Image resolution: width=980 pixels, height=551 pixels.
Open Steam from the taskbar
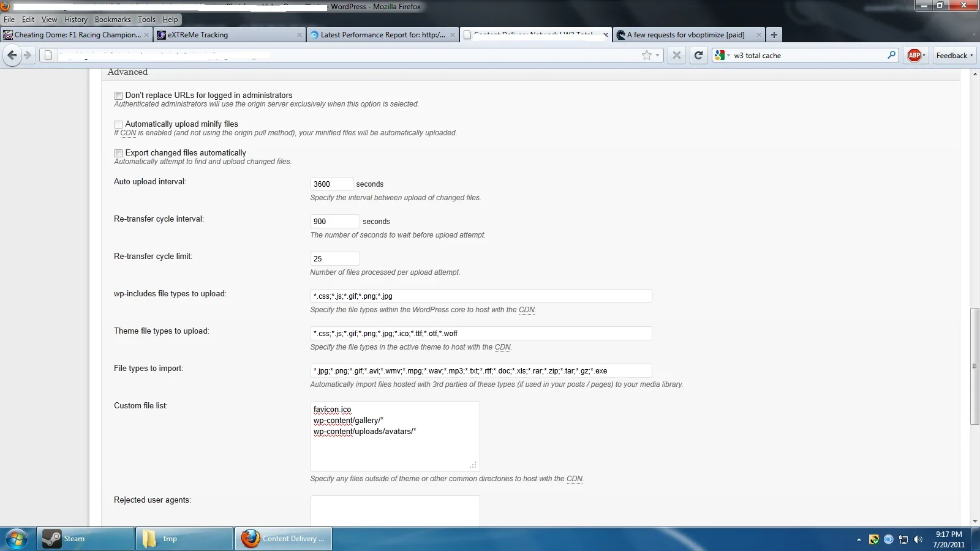pyautogui.click(x=85, y=539)
